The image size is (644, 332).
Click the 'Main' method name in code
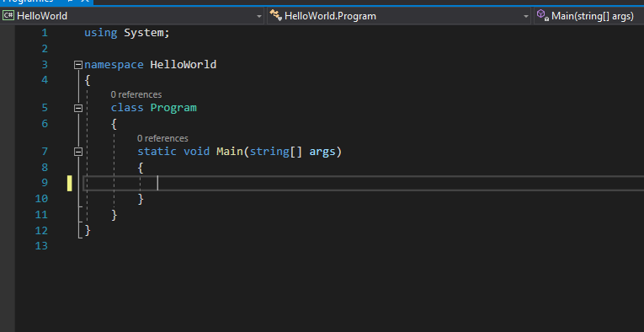coord(230,152)
